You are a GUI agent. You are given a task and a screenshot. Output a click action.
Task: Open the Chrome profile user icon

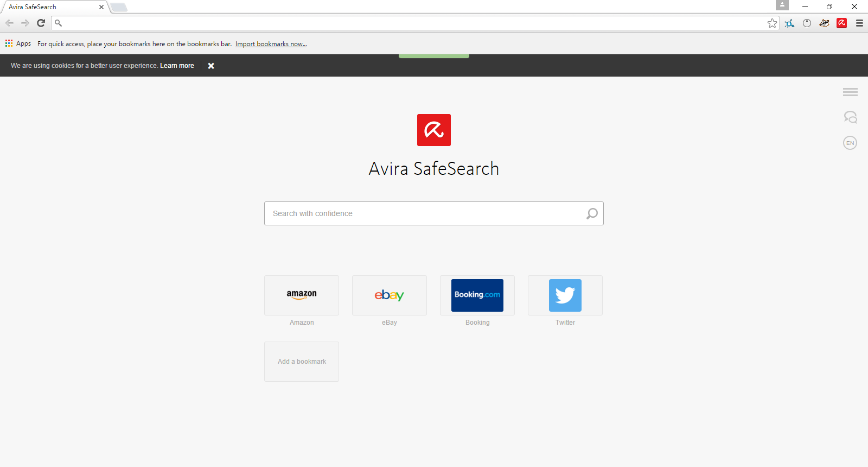tap(782, 5)
